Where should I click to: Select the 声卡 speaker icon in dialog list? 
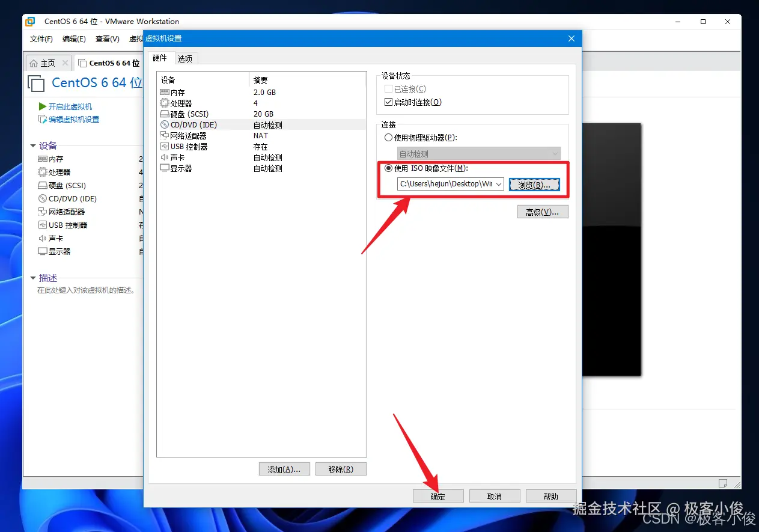[165, 157]
